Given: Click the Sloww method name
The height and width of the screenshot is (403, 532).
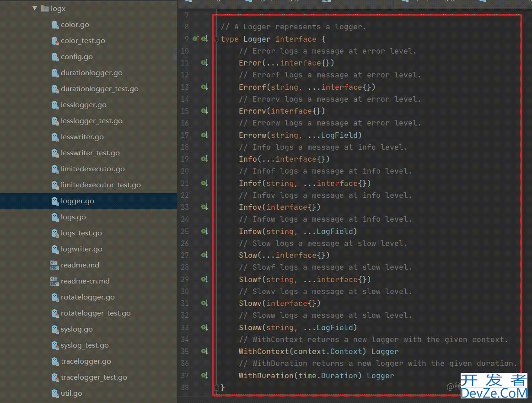Looking at the screenshot, I should [x=250, y=327].
